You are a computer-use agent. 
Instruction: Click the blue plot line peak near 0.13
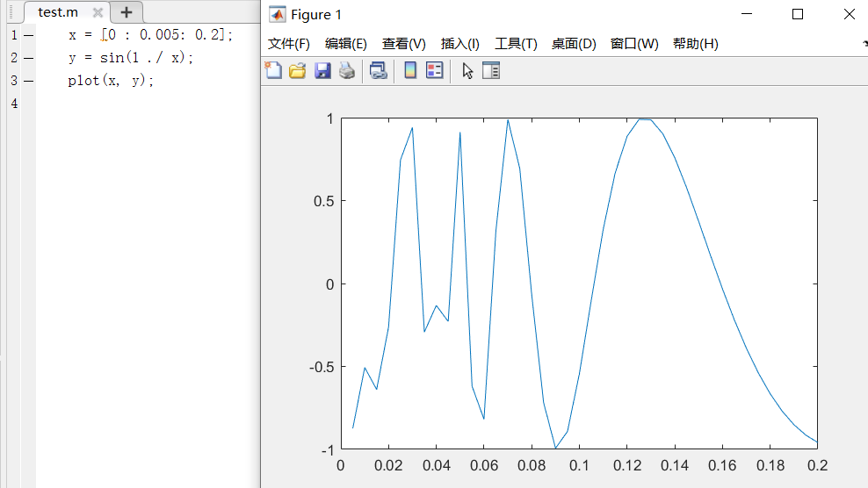point(645,119)
